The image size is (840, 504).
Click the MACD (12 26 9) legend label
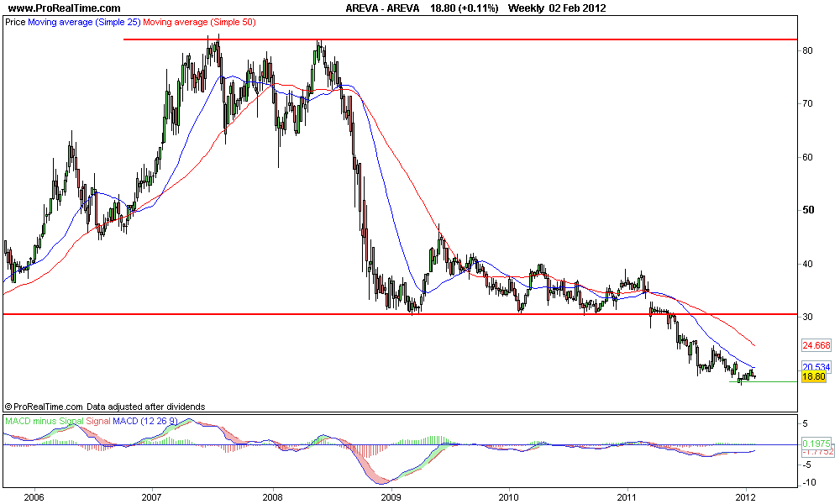[144, 421]
